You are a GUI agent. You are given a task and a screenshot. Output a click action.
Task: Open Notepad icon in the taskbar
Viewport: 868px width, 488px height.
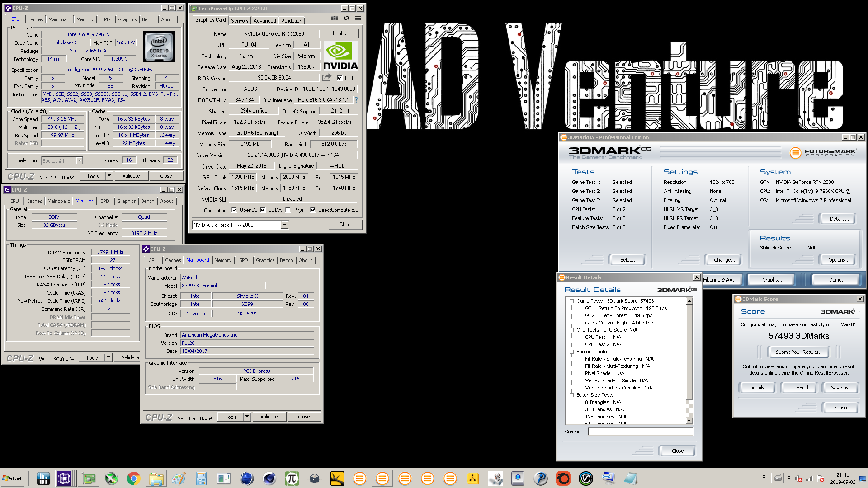[631, 478]
